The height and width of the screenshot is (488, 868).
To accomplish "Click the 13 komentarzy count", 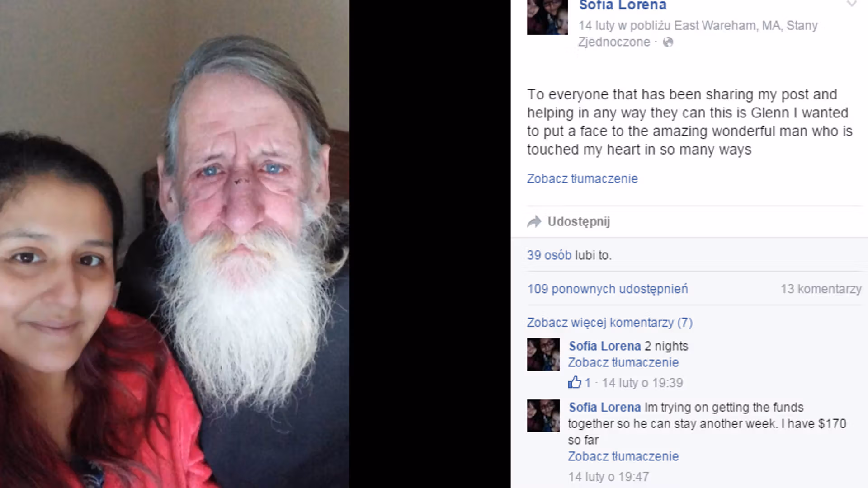I will tap(821, 289).
